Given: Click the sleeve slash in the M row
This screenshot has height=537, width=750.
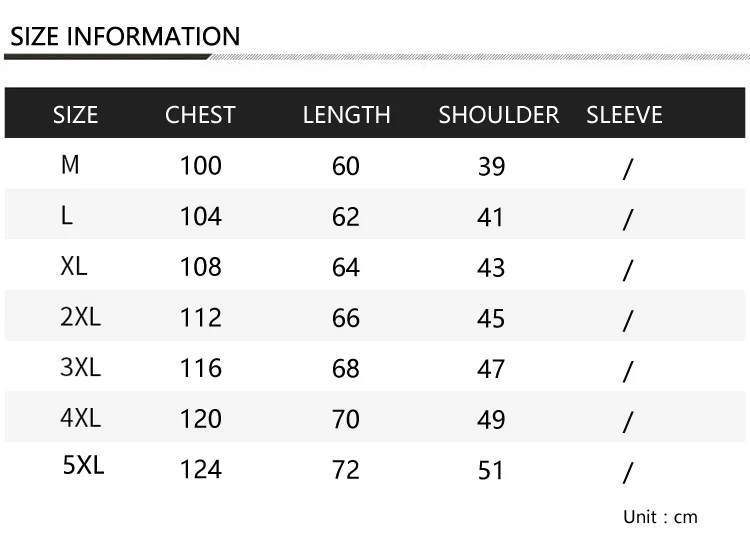Looking at the screenshot, I should point(628,169).
